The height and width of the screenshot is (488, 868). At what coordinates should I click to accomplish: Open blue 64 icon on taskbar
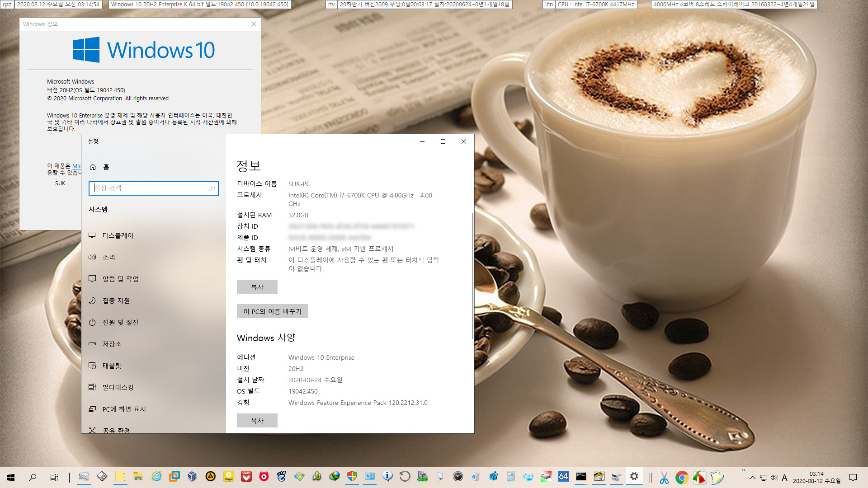point(563,477)
